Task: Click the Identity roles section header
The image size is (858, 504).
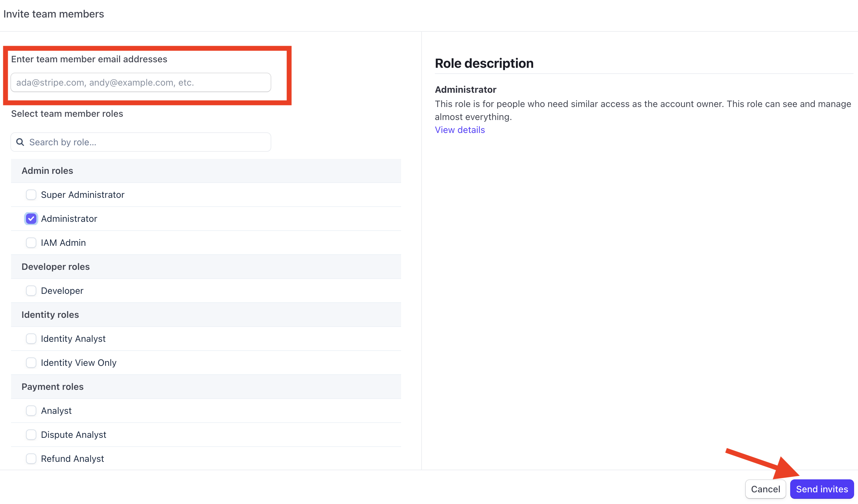Action: [50, 315]
